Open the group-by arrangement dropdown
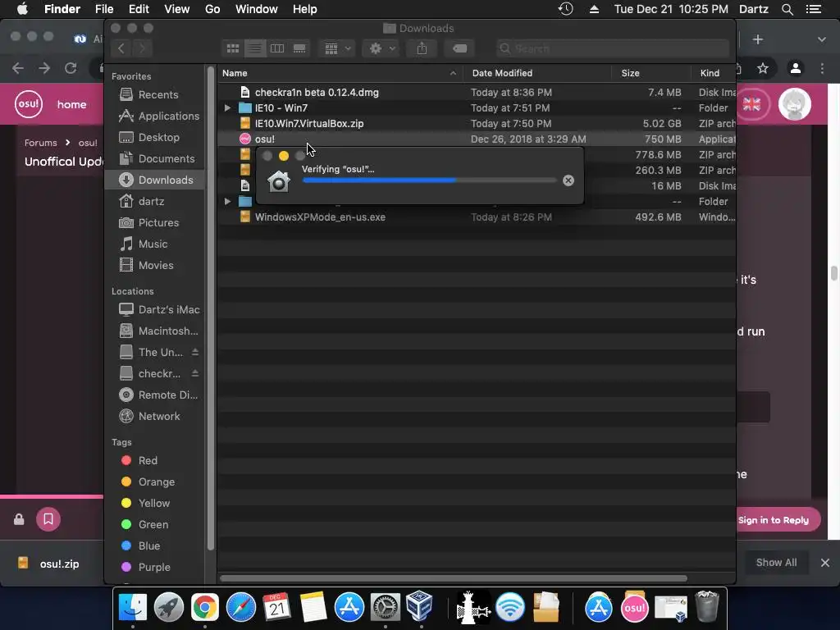 point(337,48)
